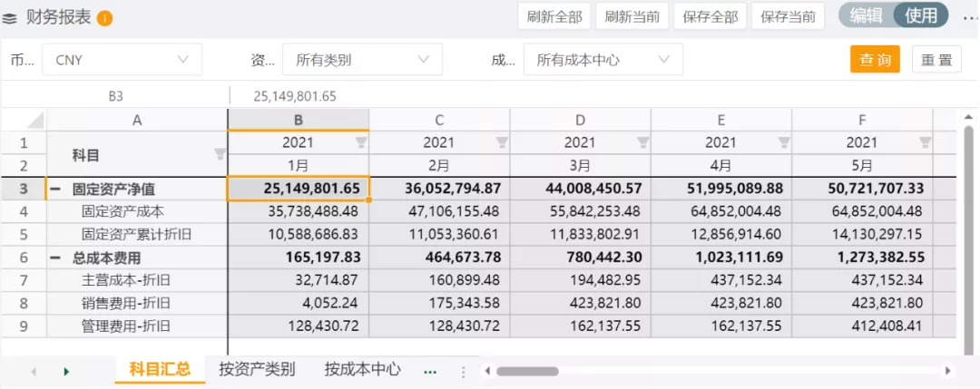Click the orange notification badge next to 财务报表
This screenshot has width=980, height=389.
(104, 17)
